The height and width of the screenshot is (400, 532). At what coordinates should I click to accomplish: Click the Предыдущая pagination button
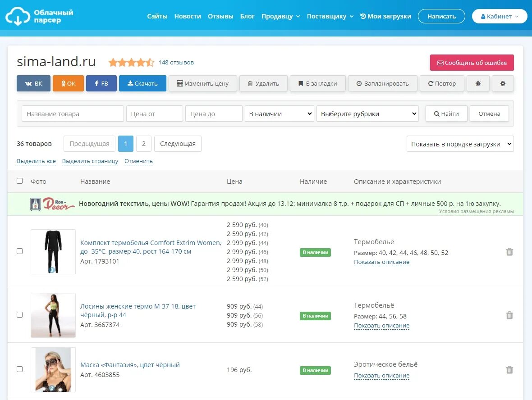click(x=89, y=144)
